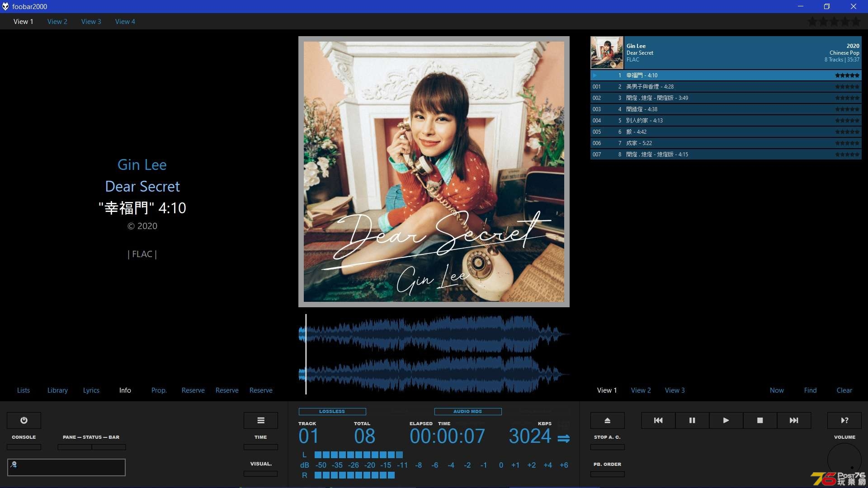Click the random play icon button
This screenshot has width=868, height=488.
pos(844,420)
